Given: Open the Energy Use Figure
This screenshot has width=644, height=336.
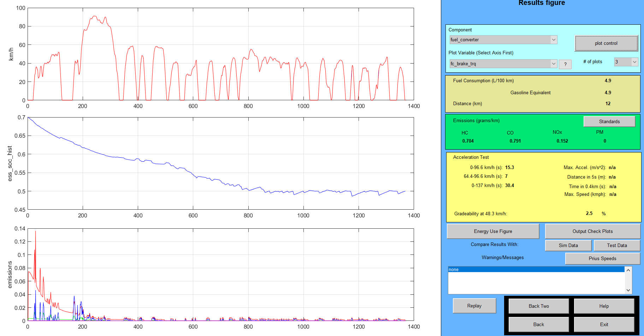Looking at the screenshot, I should (493, 231).
